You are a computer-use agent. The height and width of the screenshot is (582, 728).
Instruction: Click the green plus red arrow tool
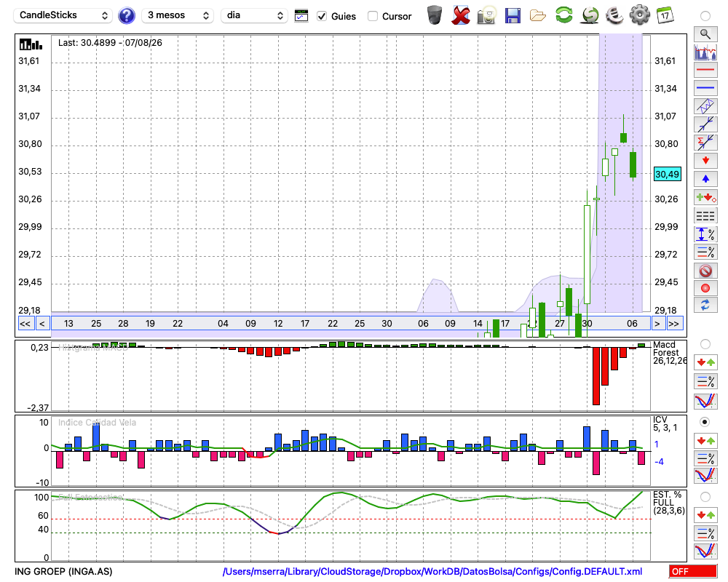click(705, 198)
